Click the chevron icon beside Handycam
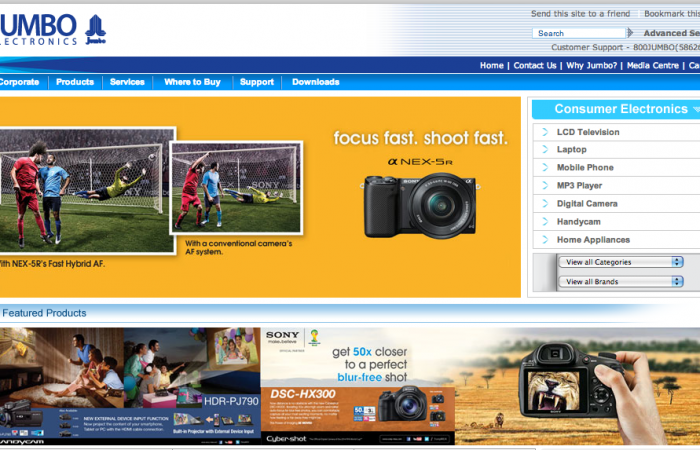The height and width of the screenshot is (450, 700). click(x=545, y=221)
